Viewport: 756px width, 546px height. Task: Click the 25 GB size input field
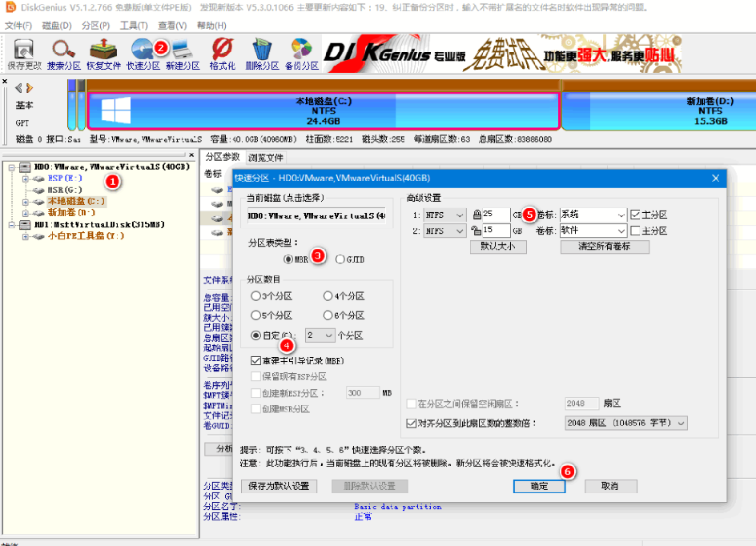coord(498,215)
